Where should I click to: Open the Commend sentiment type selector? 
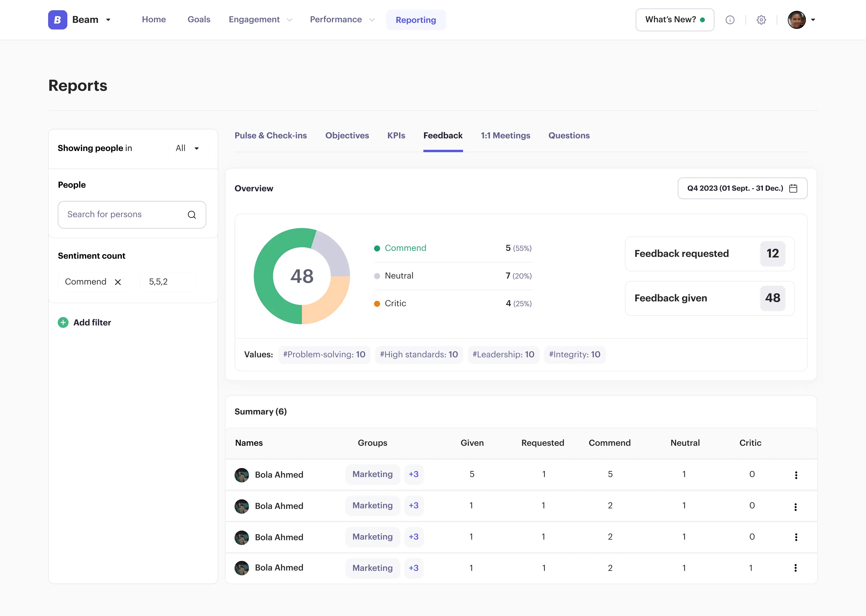(93, 282)
